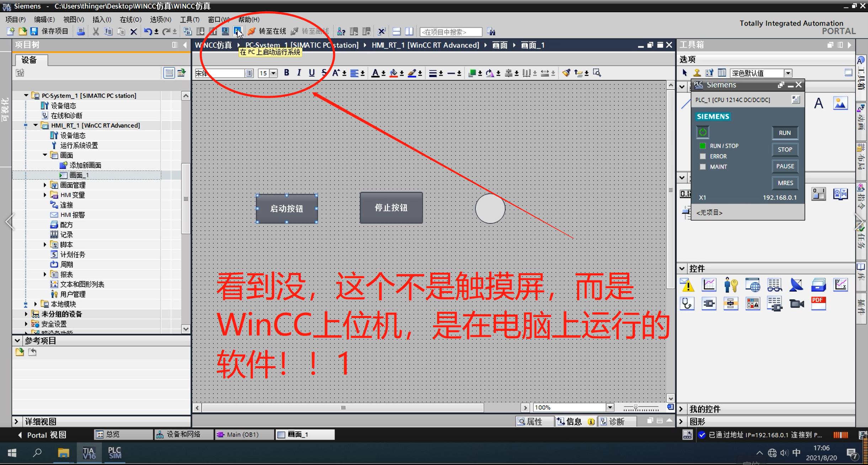Click the text font color A icon
The image size is (868, 465).
pos(376,73)
